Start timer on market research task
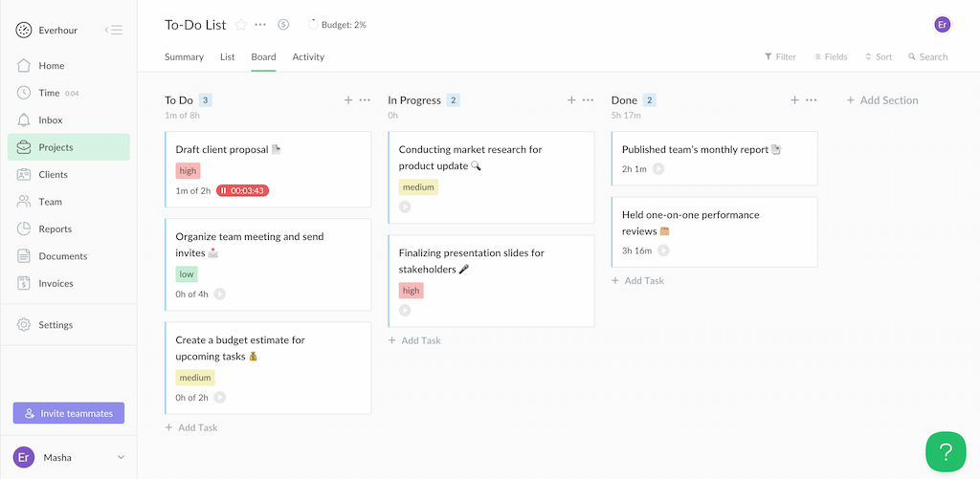980x479 pixels. tap(405, 207)
